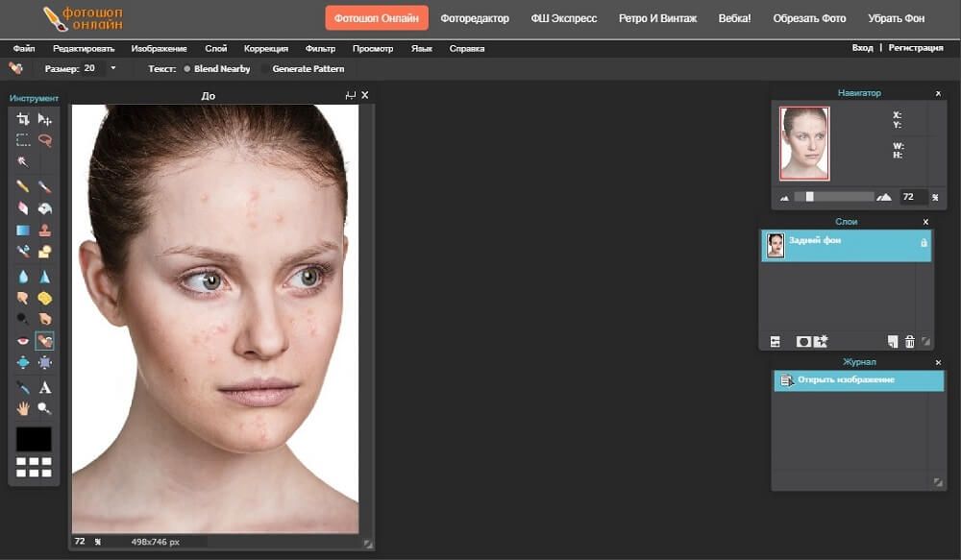The image size is (961, 560).
Task: Select the Pencil tool
Action: [x=23, y=186]
